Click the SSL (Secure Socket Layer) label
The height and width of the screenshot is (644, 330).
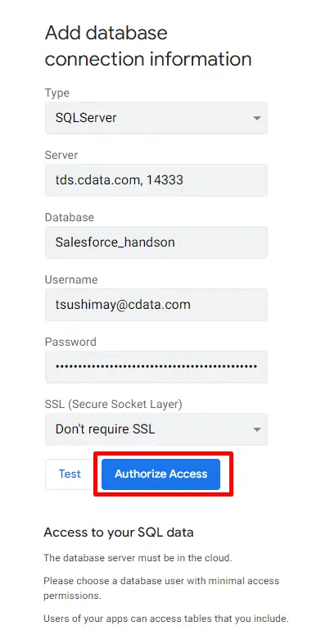[x=113, y=404]
